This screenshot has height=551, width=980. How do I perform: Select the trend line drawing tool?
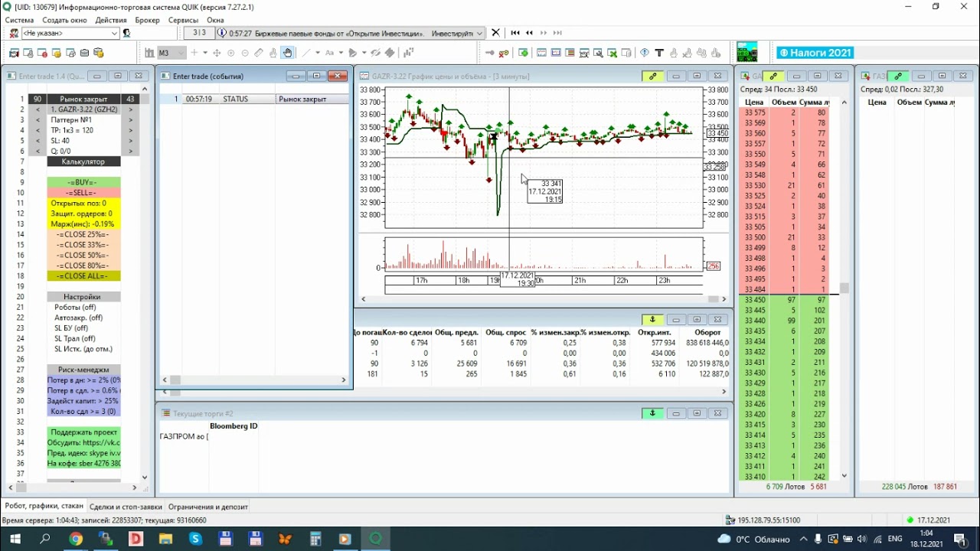point(305,53)
